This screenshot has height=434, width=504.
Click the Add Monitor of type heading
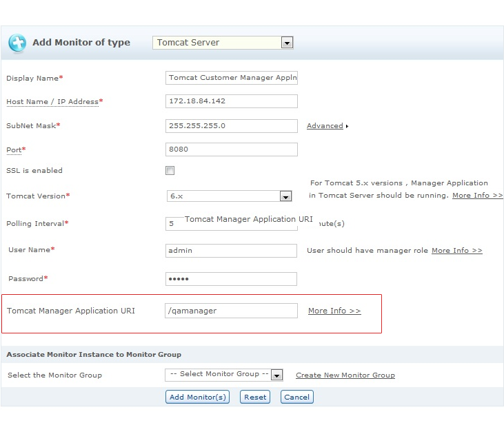81,43
